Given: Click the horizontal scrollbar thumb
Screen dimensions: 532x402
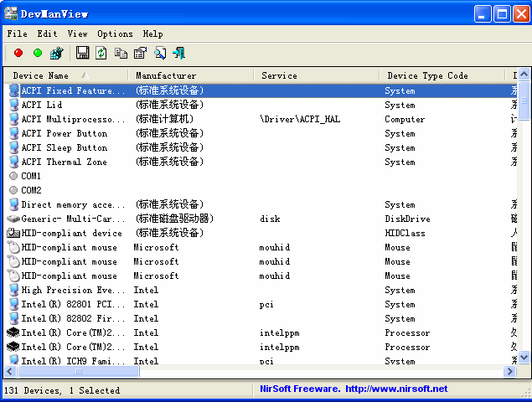Looking at the screenshot, I should point(79,372).
